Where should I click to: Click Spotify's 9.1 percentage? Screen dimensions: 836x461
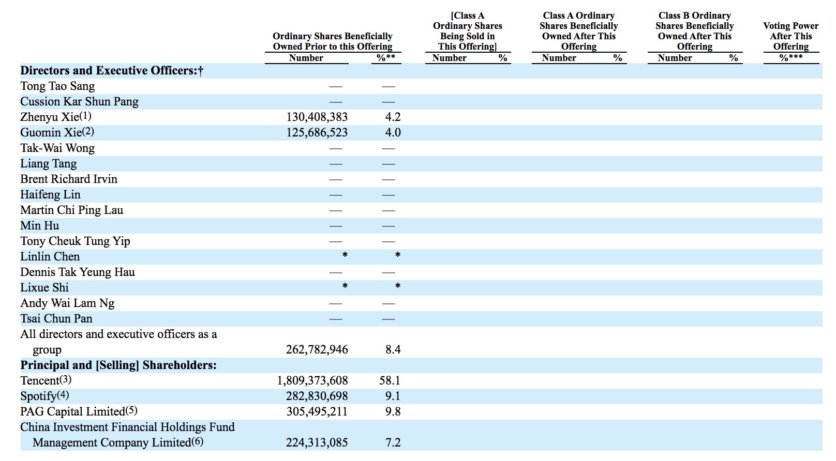click(393, 396)
